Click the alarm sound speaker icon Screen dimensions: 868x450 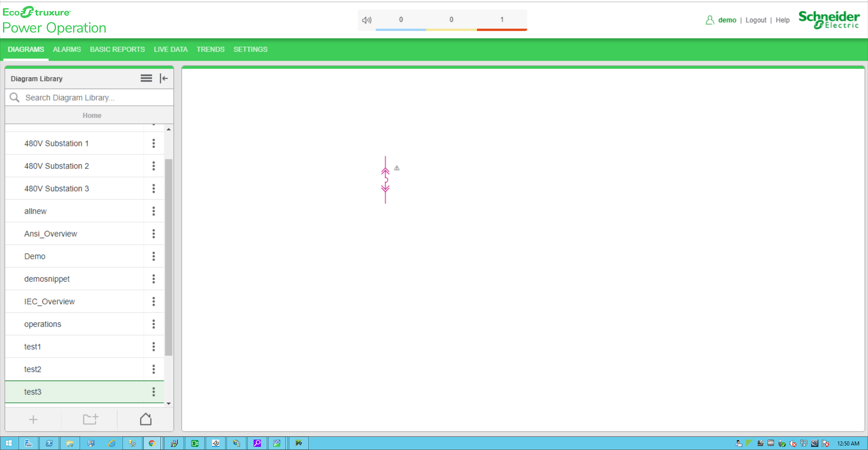pyautogui.click(x=367, y=20)
